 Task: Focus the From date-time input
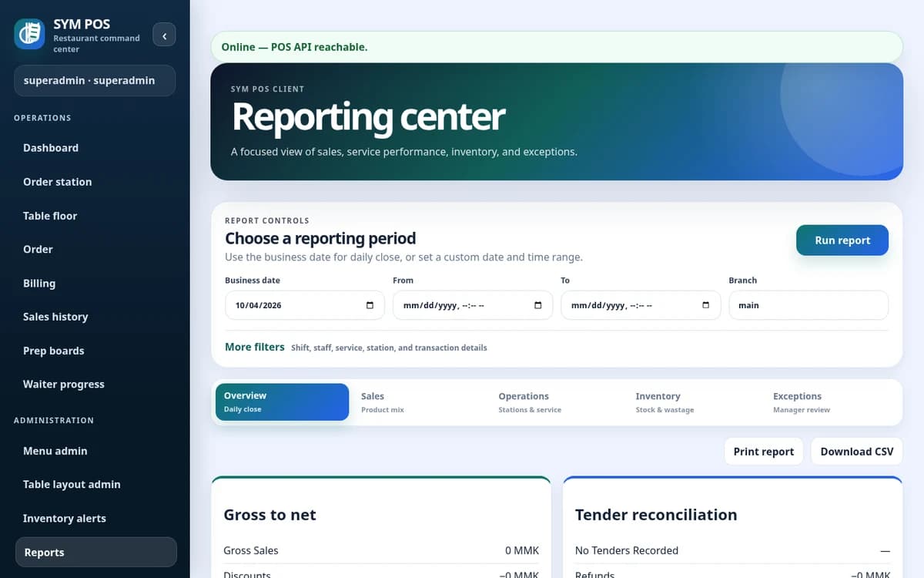[473, 305]
